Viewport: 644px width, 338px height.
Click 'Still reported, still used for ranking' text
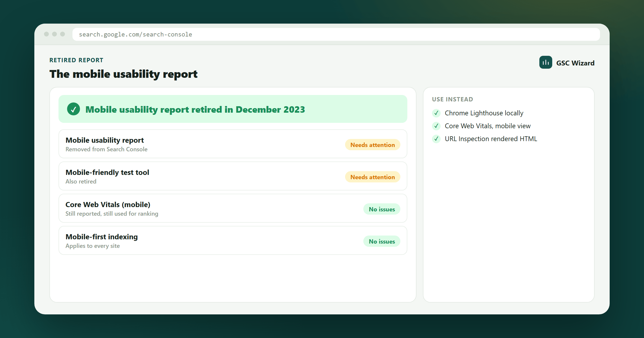click(x=112, y=214)
